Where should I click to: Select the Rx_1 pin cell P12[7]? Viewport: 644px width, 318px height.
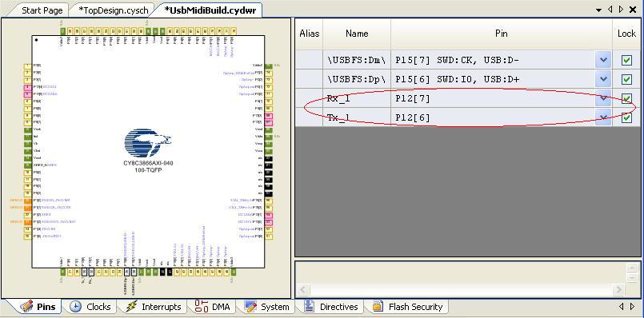(x=493, y=98)
